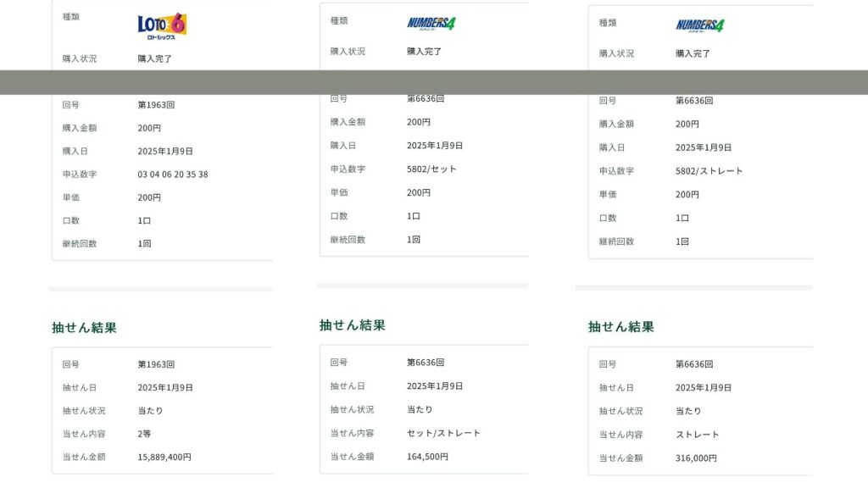Click 第1963回 in the LOTO 6 purchase details
This screenshot has height=488, width=868.
(156, 105)
